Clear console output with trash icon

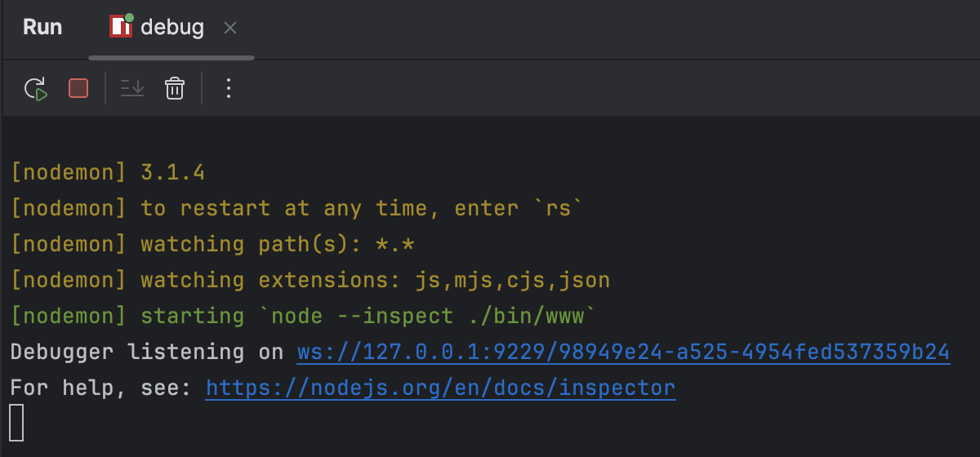pos(175,88)
